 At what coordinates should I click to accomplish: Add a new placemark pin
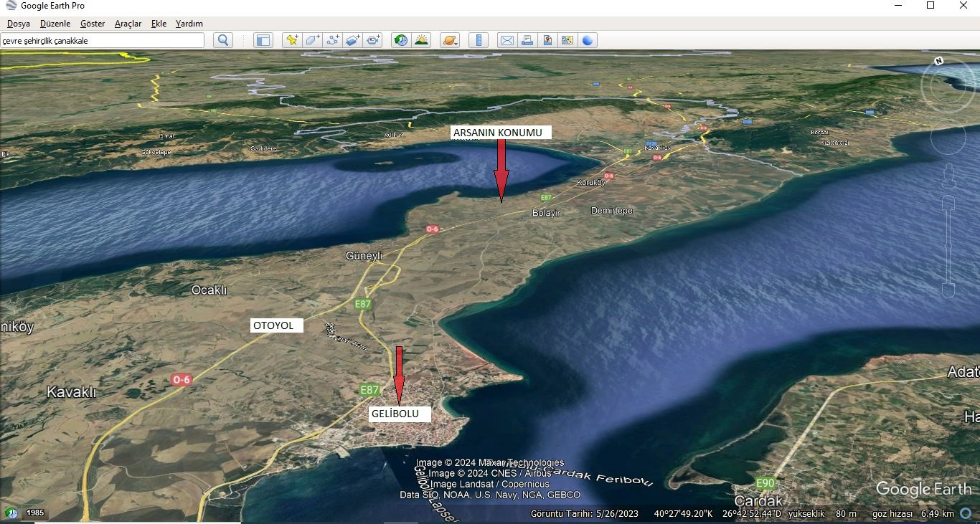[x=292, y=41]
